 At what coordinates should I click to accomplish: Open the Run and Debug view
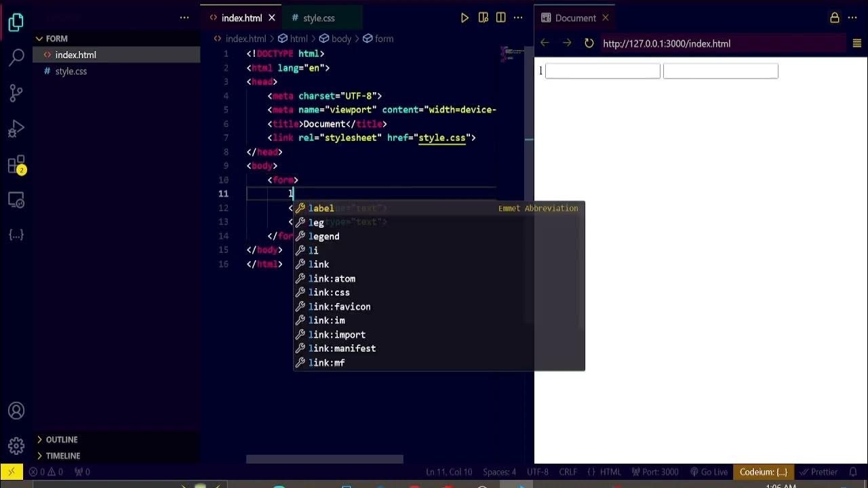pyautogui.click(x=16, y=129)
